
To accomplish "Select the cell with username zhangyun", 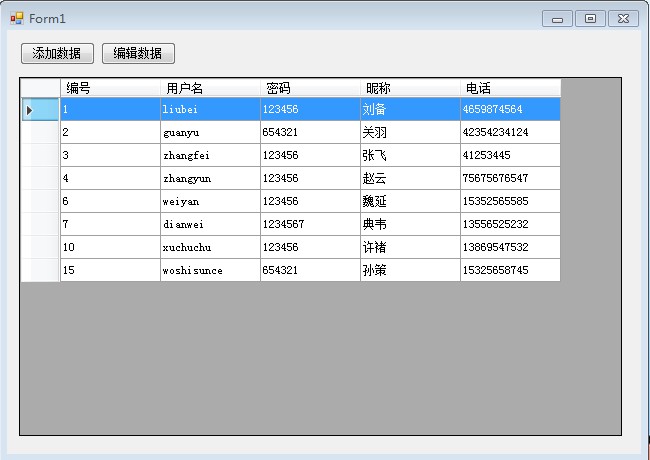I will (210, 178).
